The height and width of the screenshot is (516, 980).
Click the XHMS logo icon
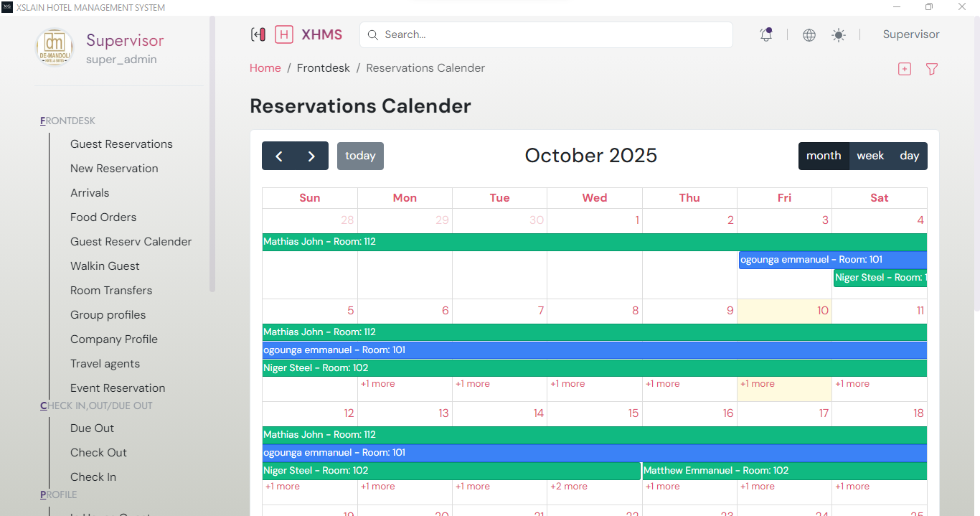(x=284, y=34)
